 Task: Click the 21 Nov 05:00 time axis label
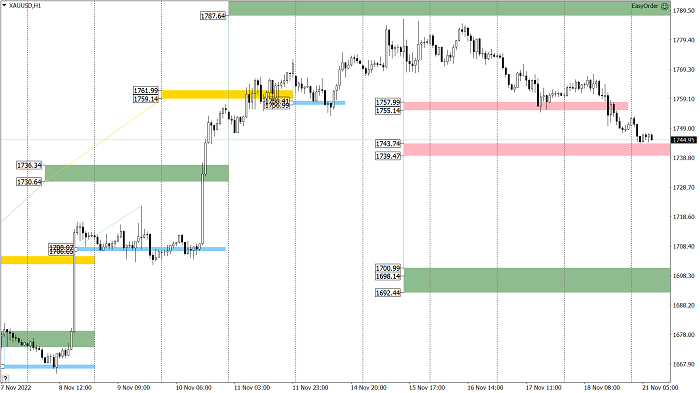(660, 388)
